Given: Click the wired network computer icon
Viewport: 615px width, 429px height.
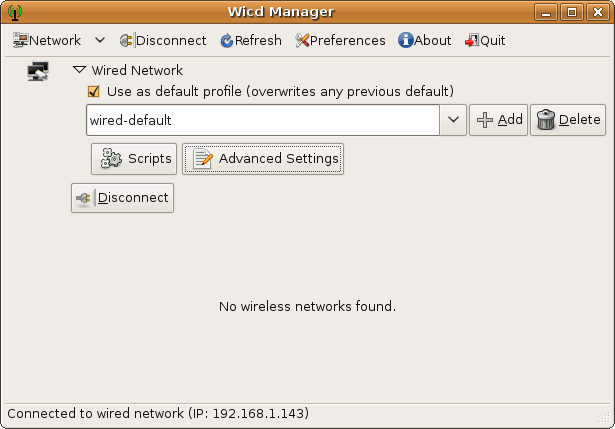Looking at the screenshot, I should point(37,72).
